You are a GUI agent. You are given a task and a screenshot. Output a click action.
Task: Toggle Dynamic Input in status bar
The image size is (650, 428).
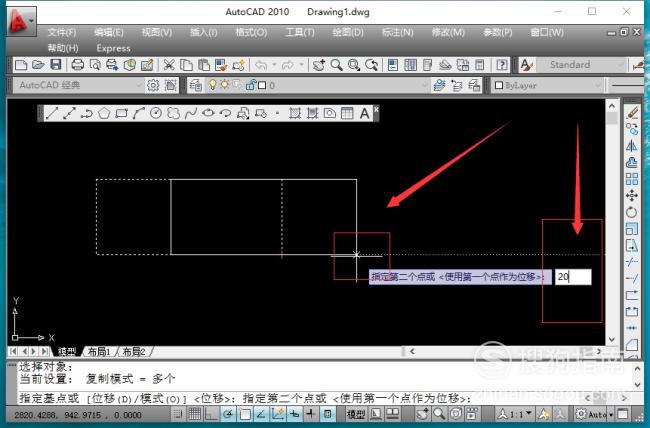click(x=294, y=413)
